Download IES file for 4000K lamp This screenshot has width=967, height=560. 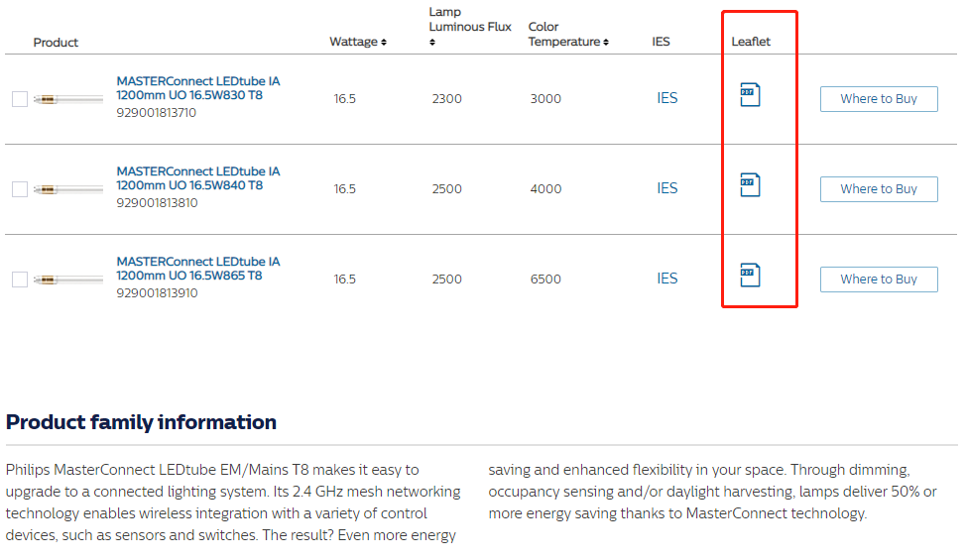(x=666, y=188)
